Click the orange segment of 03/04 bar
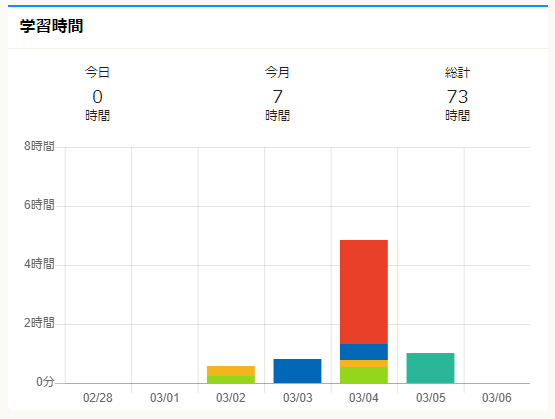The image size is (555, 419). coord(364,364)
